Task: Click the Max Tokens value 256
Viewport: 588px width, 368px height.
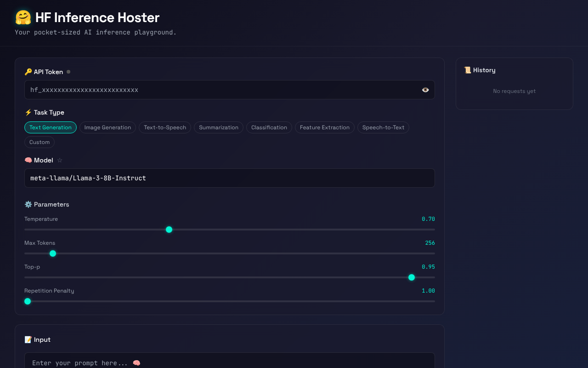Action: point(430,243)
